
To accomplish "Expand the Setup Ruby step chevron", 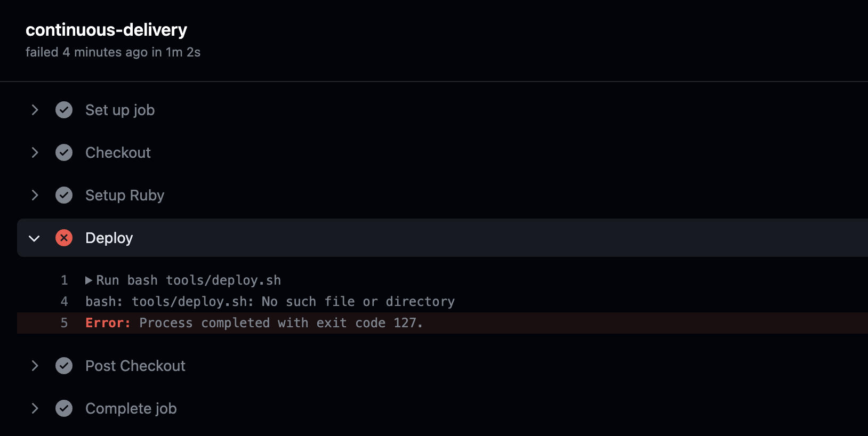I will tap(35, 195).
